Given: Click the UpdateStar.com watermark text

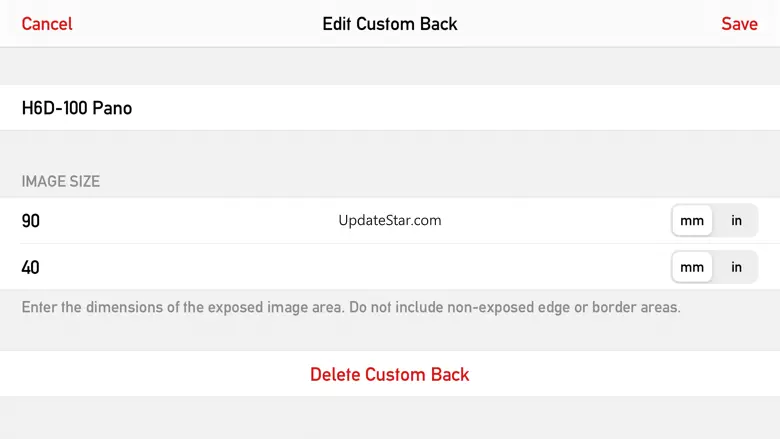Looking at the screenshot, I should click(390, 221).
